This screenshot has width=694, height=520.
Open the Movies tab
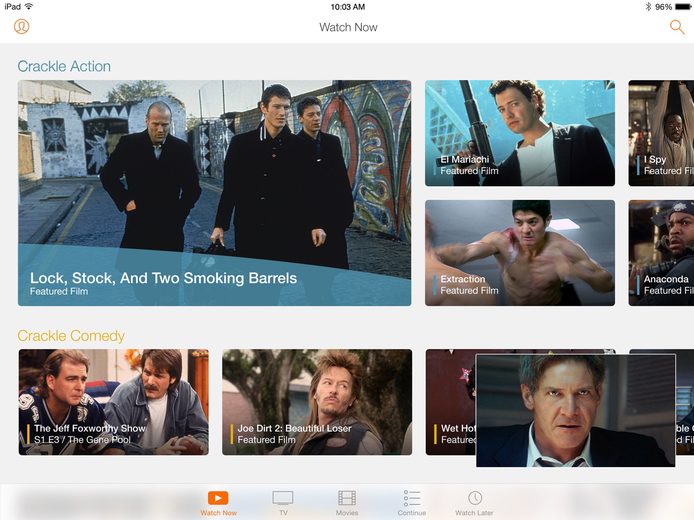click(347, 503)
